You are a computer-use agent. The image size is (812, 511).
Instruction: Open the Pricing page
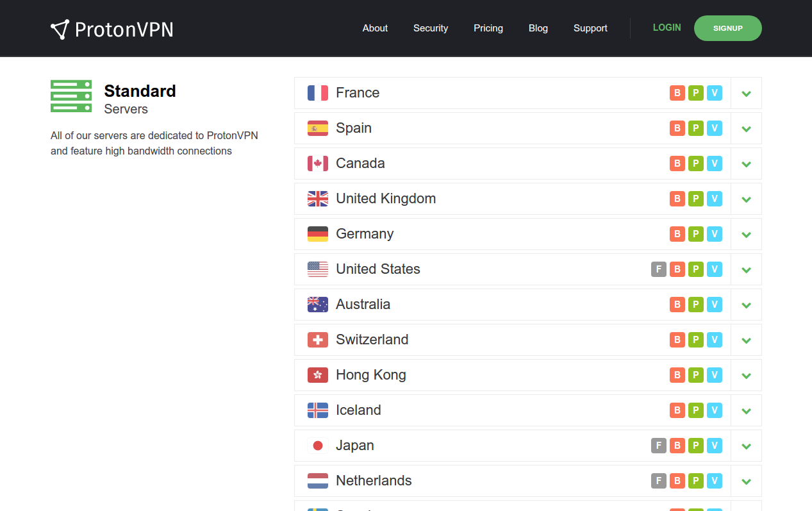coord(488,28)
